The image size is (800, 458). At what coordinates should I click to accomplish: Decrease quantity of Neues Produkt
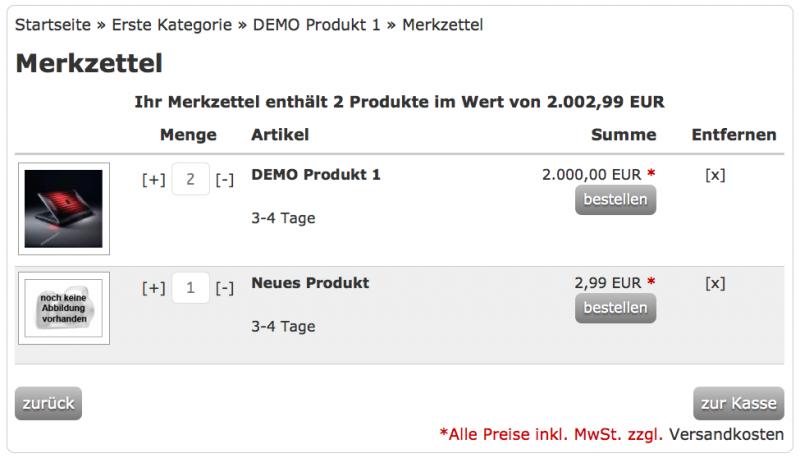pyautogui.click(x=225, y=288)
